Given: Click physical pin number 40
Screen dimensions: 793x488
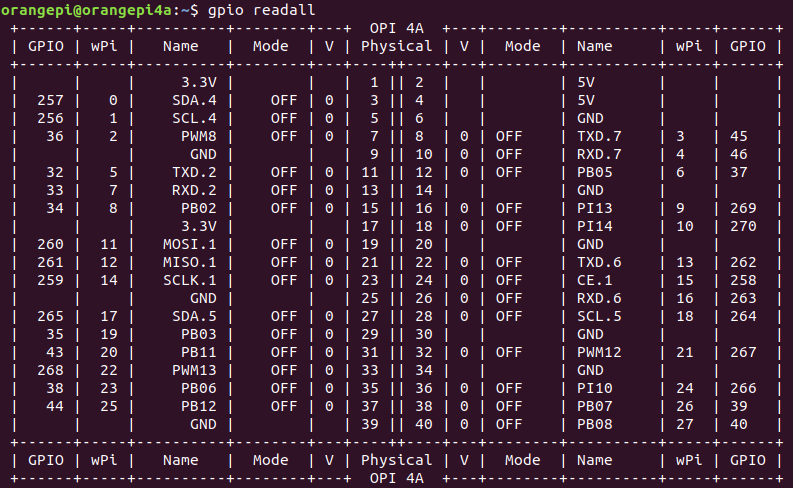Looking at the screenshot, I should [424, 424].
